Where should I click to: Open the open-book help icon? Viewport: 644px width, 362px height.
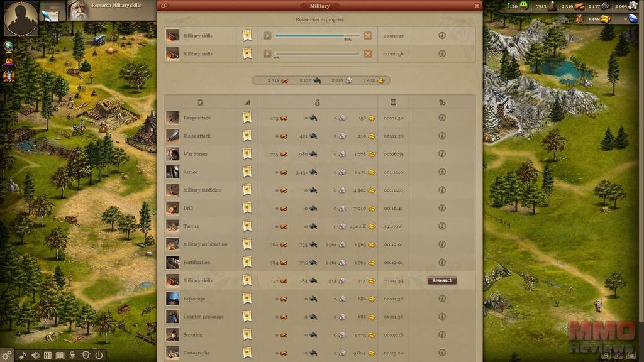click(x=60, y=355)
